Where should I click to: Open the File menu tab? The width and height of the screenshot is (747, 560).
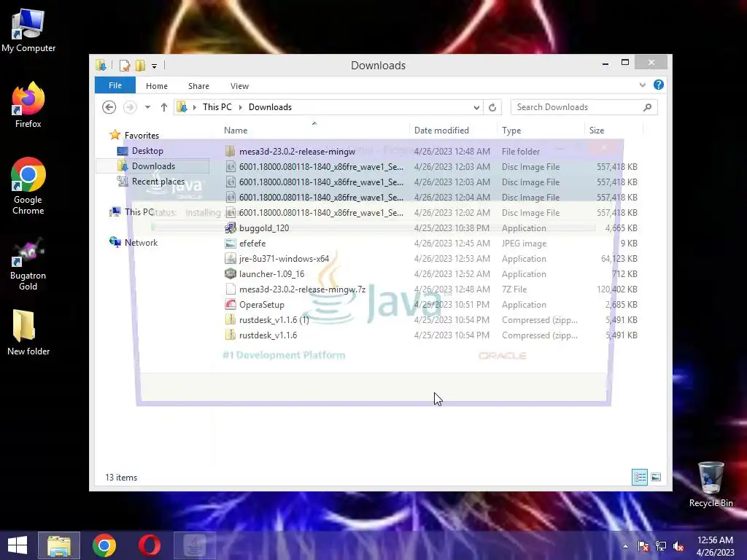click(x=115, y=85)
